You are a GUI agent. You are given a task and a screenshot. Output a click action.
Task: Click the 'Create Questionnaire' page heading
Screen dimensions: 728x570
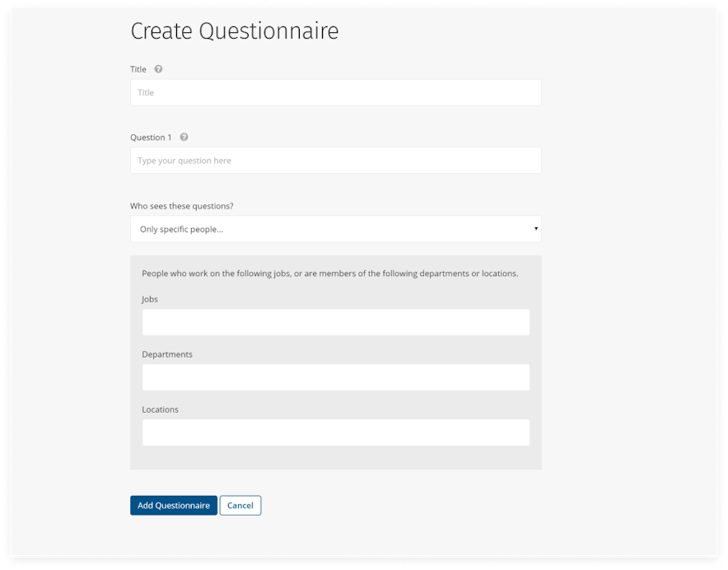pyautogui.click(x=235, y=31)
